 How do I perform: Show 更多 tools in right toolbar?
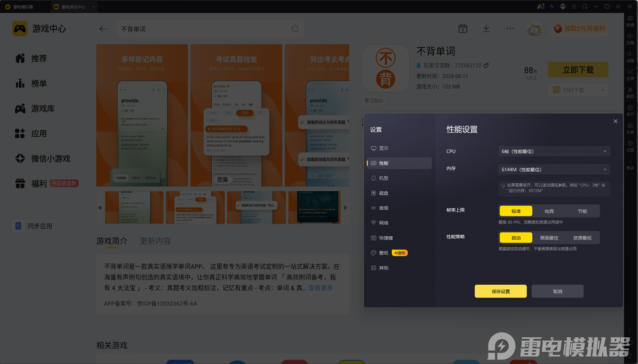click(x=630, y=164)
